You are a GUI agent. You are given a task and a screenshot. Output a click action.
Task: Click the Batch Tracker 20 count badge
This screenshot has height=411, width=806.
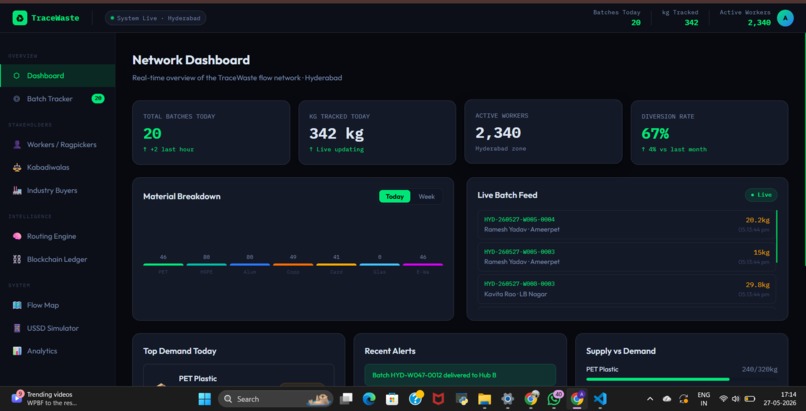(x=98, y=99)
